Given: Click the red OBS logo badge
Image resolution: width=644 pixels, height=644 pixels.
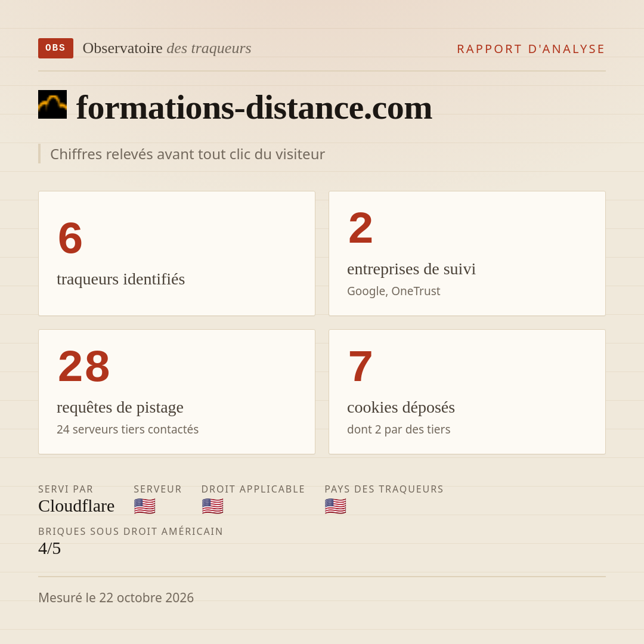Looking at the screenshot, I should 55,48.
